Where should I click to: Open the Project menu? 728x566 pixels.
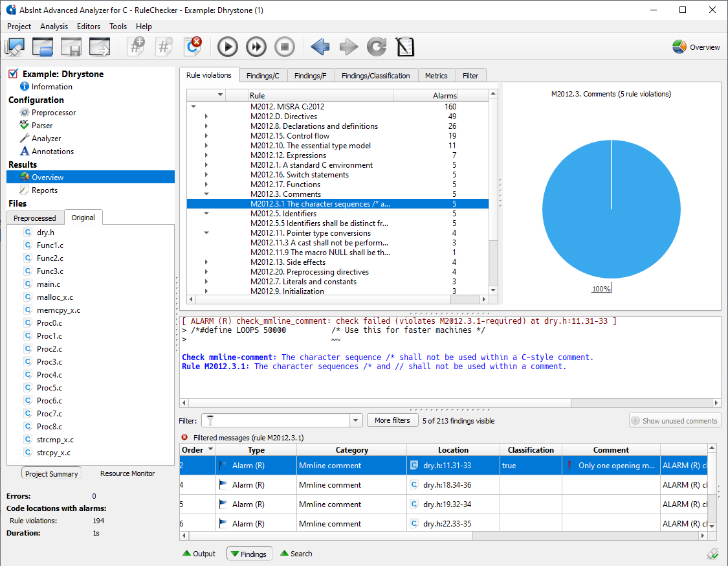pos(19,27)
